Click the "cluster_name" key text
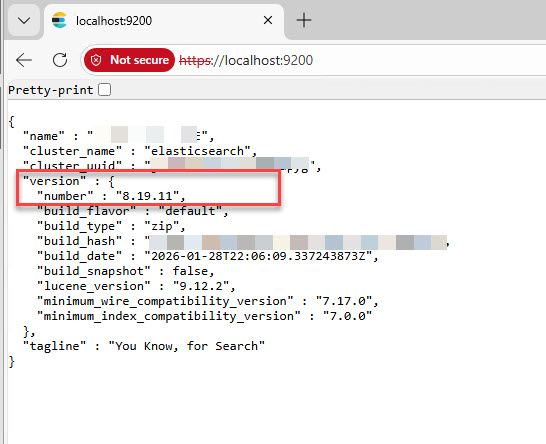546x444 pixels. (72, 151)
